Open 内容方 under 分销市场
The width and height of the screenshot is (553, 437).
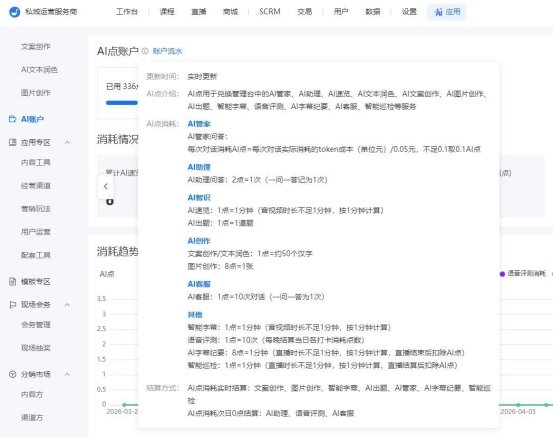(x=32, y=394)
